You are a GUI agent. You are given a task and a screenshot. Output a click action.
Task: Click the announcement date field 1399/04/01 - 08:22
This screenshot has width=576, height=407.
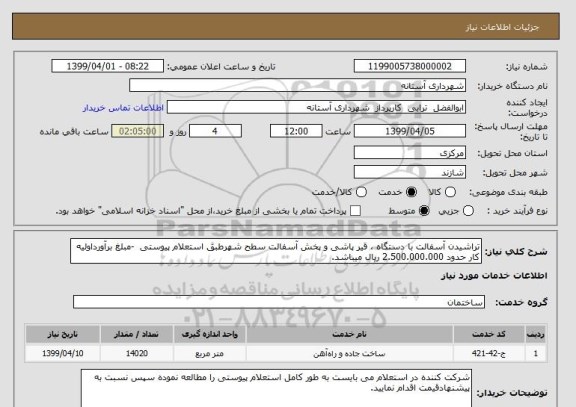tap(108, 66)
